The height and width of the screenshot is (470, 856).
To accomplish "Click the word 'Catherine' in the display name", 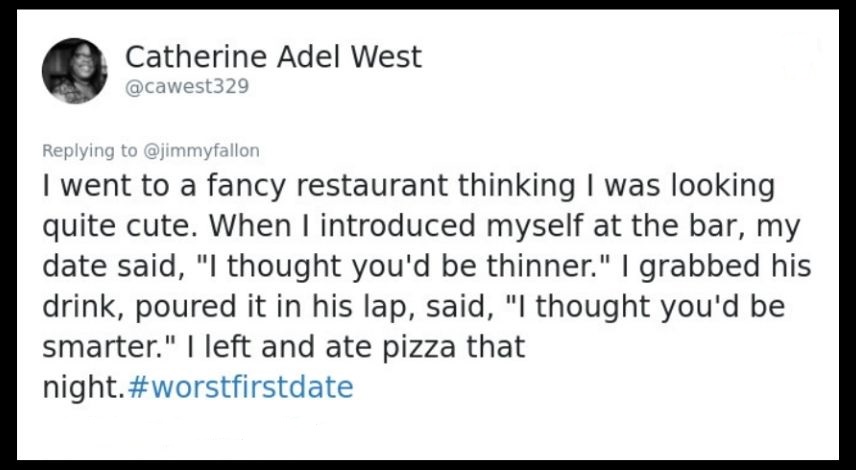I will [197, 57].
